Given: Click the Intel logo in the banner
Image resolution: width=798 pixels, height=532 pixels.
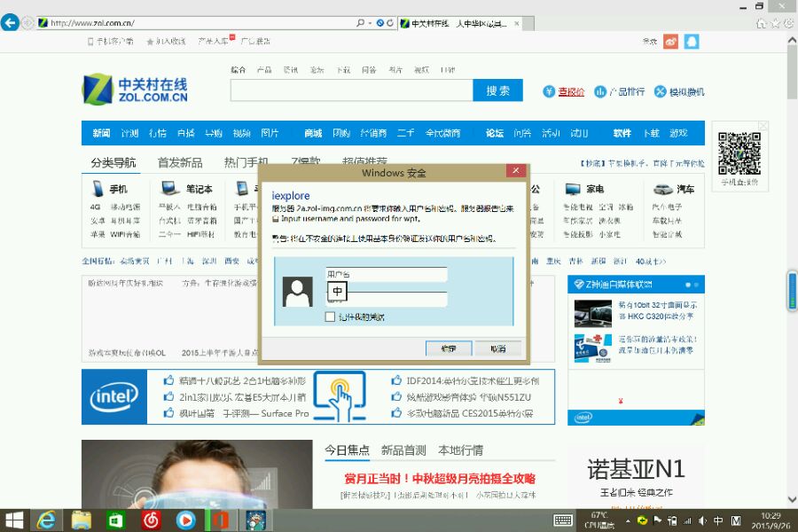Looking at the screenshot, I should pyautogui.click(x=114, y=397).
